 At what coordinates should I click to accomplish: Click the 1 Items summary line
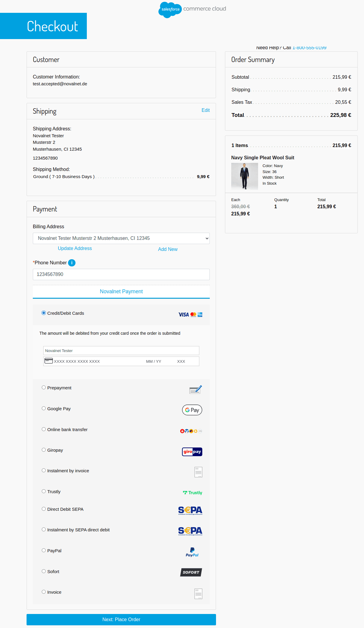(x=291, y=145)
